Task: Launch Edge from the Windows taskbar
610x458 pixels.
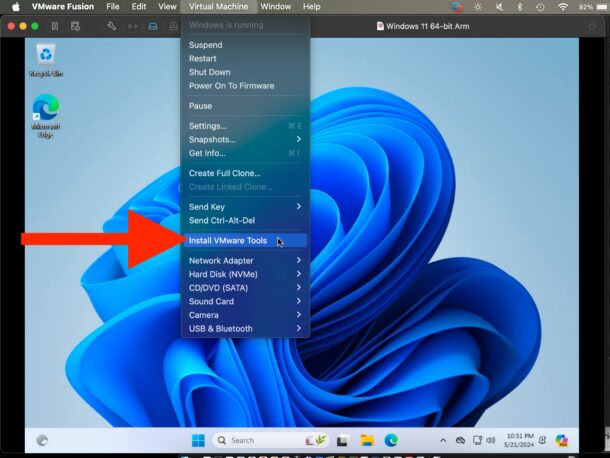Action: click(391, 440)
